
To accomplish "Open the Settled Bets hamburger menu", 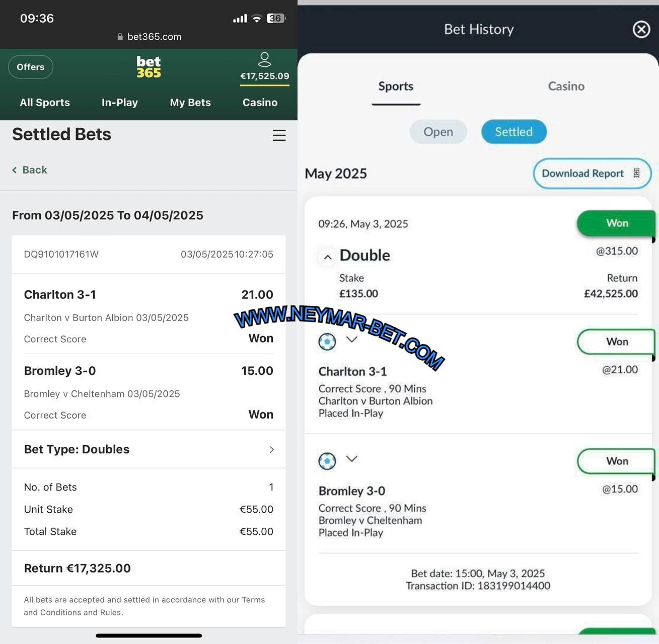I will point(279,135).
